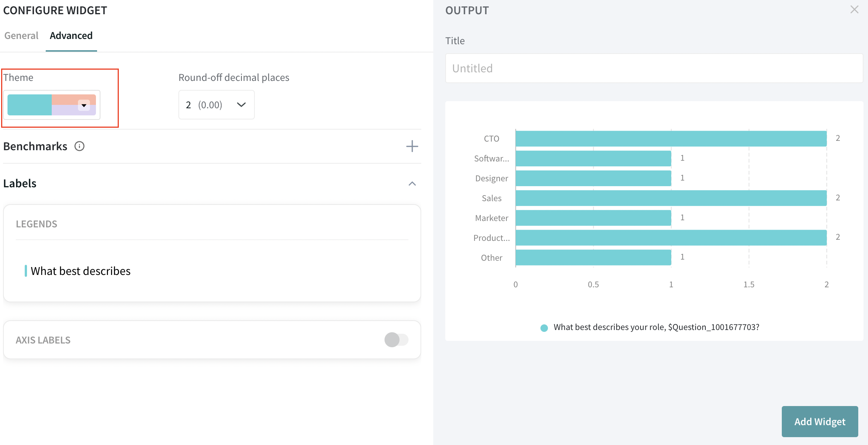Close the widget configuration panel
The image size is (868, 445).
pos(854,10)
